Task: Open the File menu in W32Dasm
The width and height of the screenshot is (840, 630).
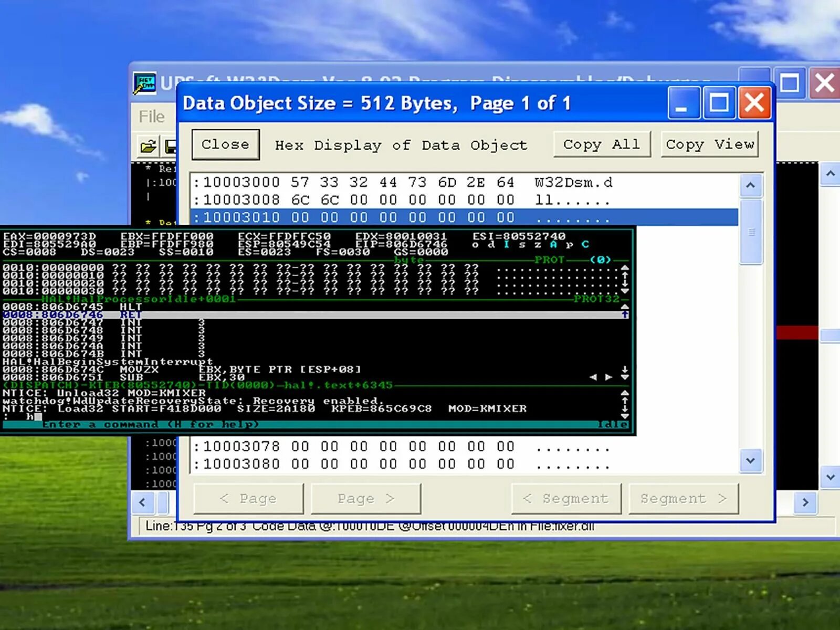Action: point(151,116)
